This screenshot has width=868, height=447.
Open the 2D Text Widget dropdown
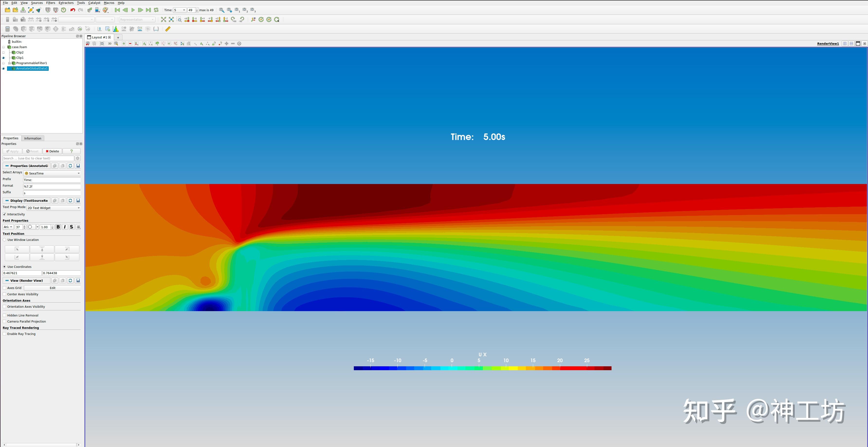(53, 208)
